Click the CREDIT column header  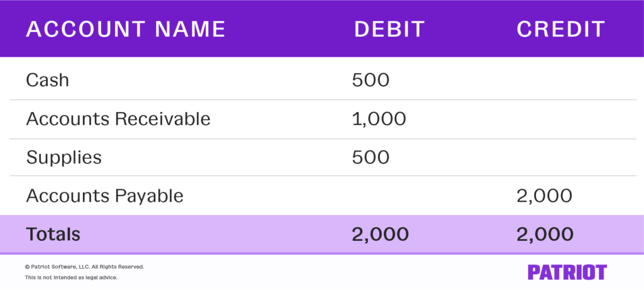(x=561, y=29)
